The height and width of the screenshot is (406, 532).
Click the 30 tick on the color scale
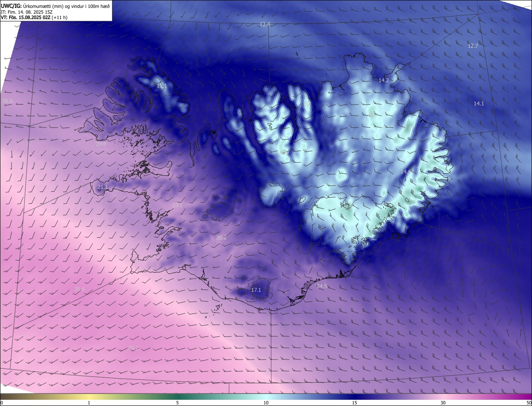pos(443,403)
